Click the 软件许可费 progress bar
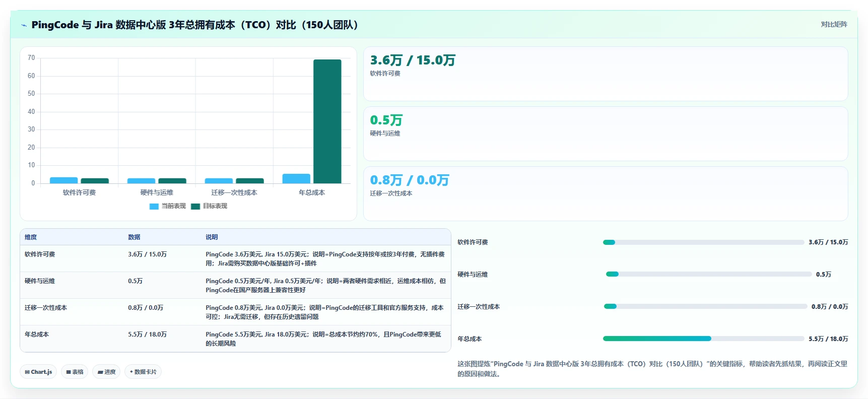This screenshot has width=868, height=399. coord(703,242)
